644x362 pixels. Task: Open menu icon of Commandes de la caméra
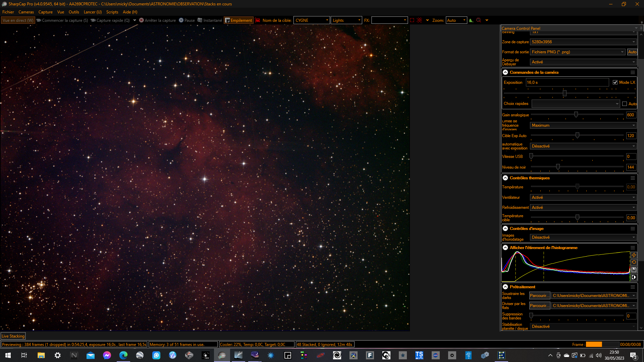click(x=633, y=72)
